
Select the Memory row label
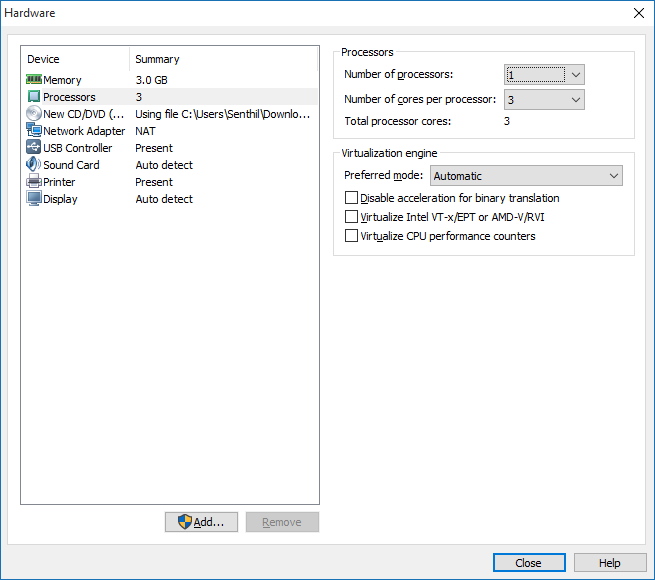click(x=62, y=80)
